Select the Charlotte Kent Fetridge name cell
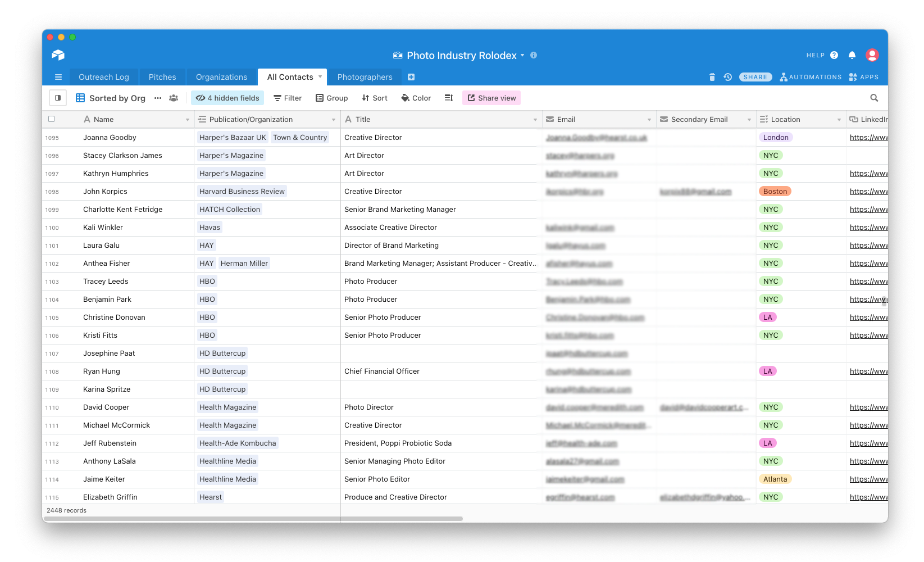Image resolution: width=924 pixels, height=562 pixels. pos(135,209)
